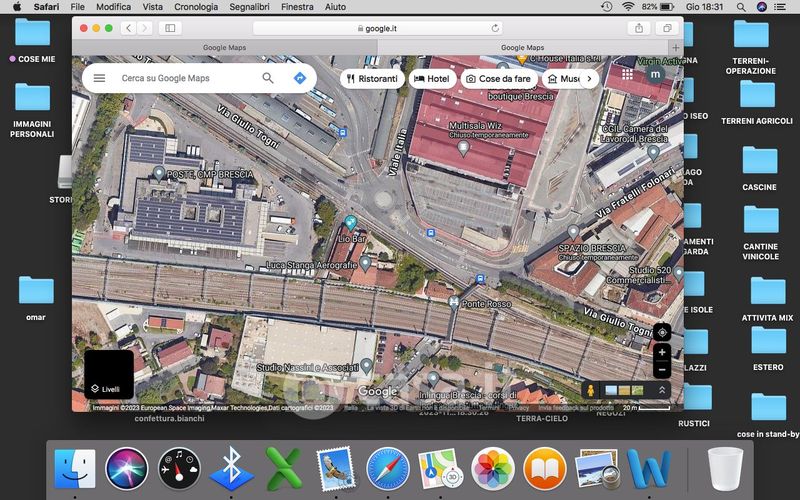Select the CANTINE VINICOLE desktop folder
The image size is (800, 500).
point(761,233)
